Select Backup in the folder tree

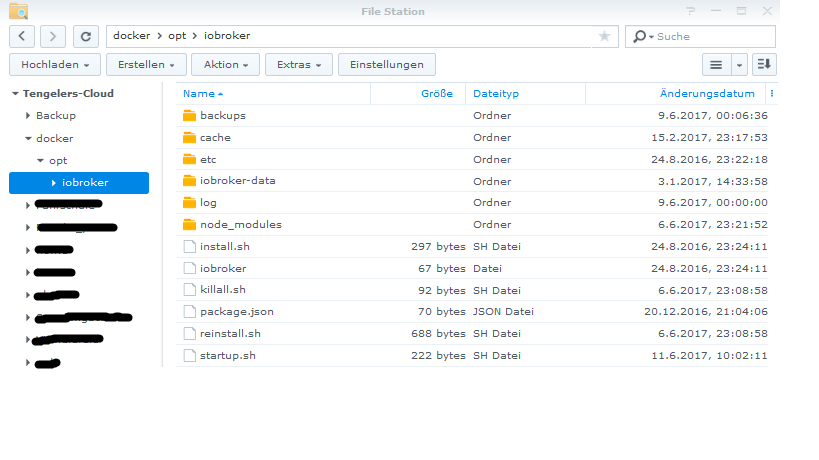click(56, 115)
